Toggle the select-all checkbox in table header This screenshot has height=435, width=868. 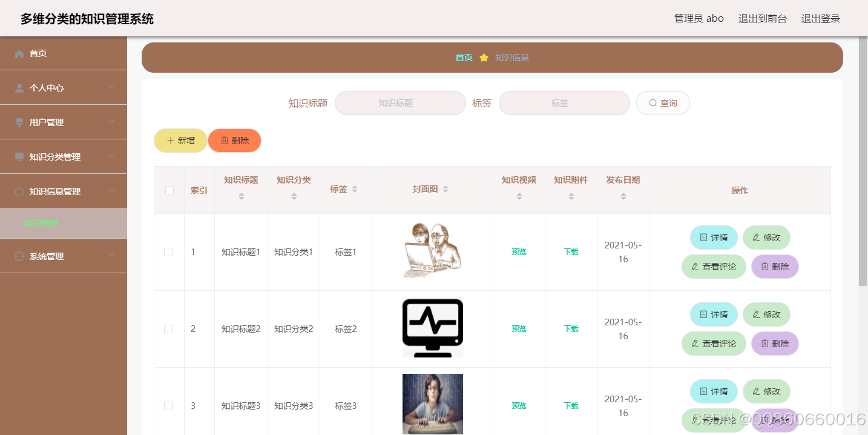169,190
